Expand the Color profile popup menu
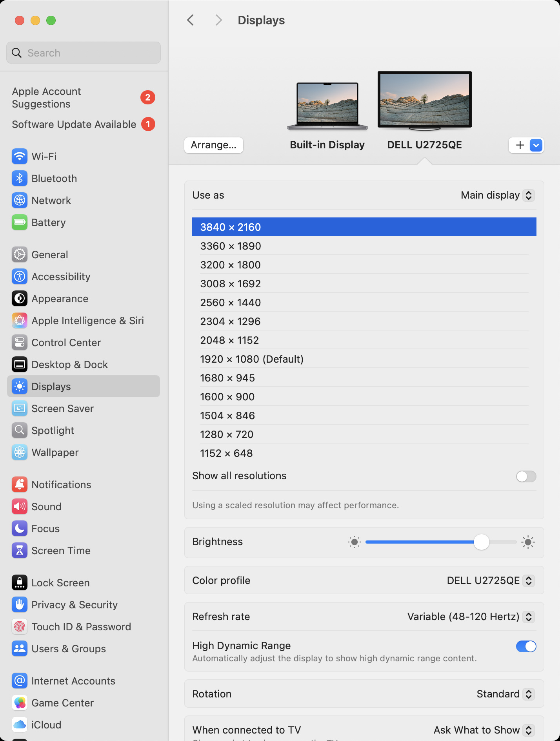 (490, 580)
